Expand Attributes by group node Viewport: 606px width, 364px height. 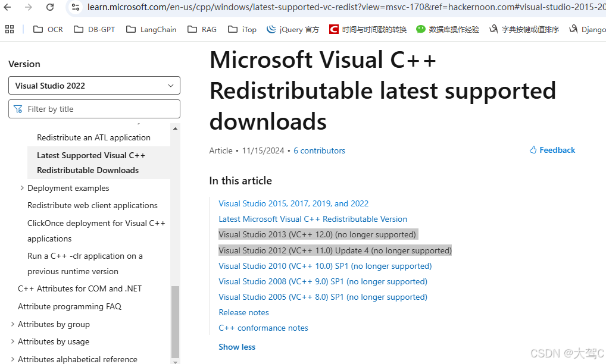pyautogui.click(x=13, y=324)
